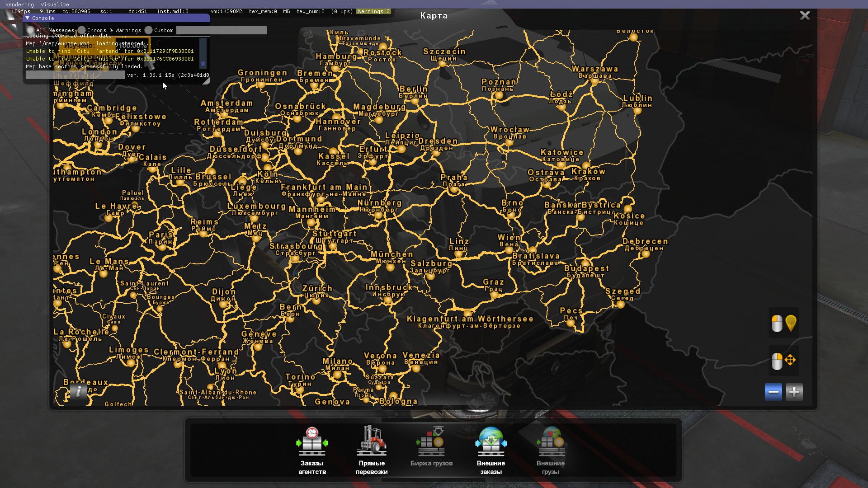Select the All Messages radio filter
The width and height of the screenshot is (868, 488).
[30, 30]
